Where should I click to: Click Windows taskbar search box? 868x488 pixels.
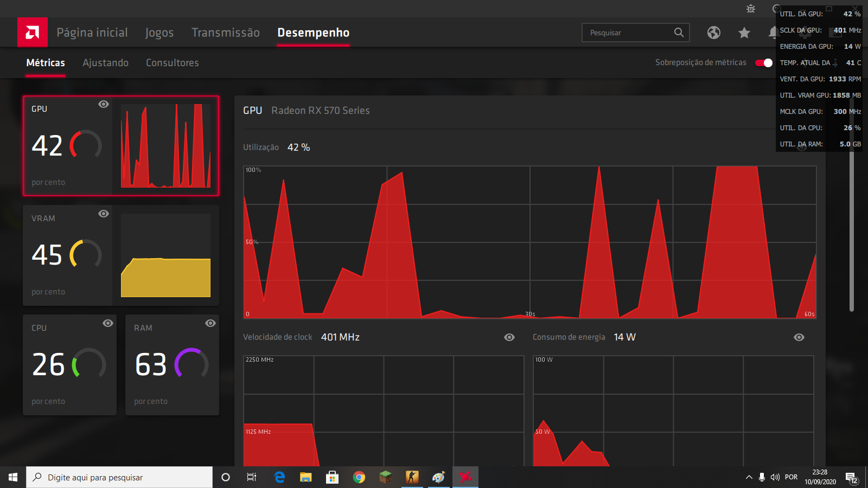click(119, 477)
